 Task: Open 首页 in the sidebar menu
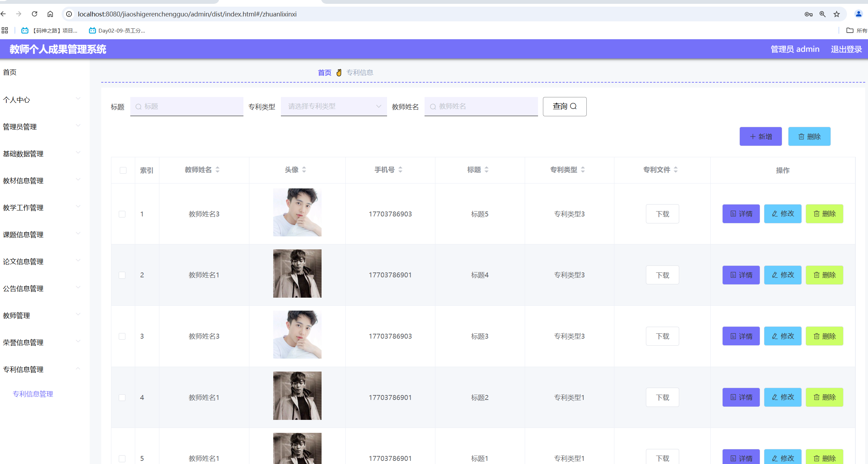pyautogui.click(x=10, y=72)
